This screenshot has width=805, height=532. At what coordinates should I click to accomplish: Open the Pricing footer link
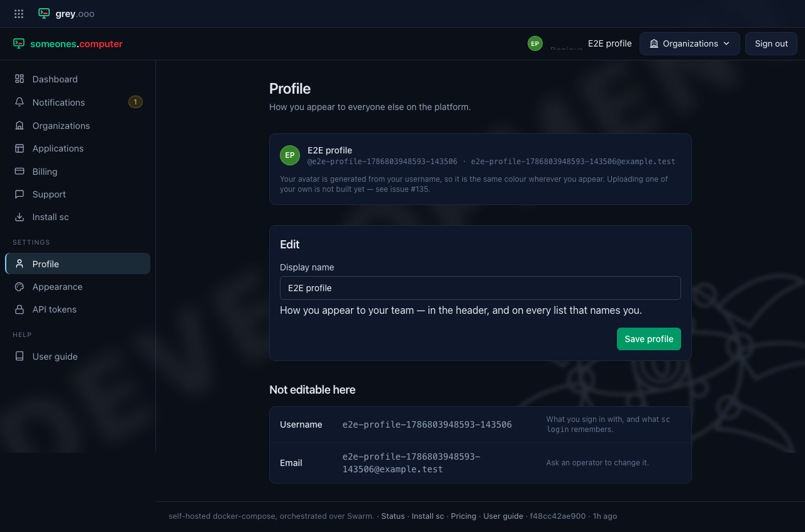point(464,516)
